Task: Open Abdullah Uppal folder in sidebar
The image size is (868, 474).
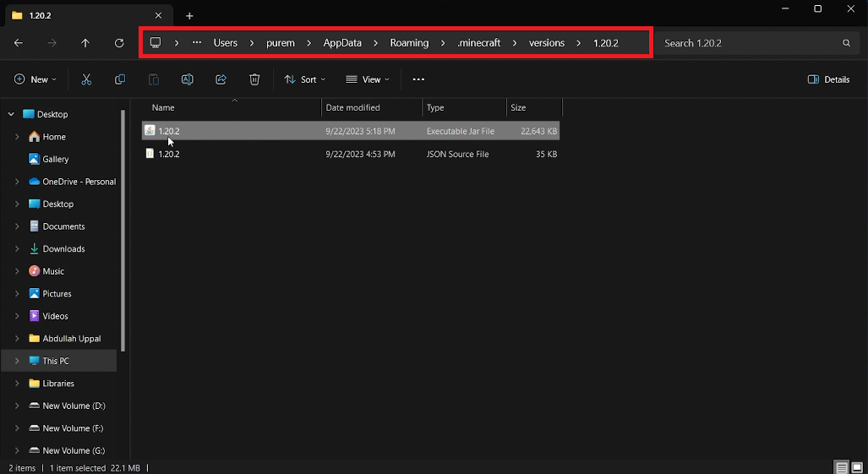Action: [71, 339]
